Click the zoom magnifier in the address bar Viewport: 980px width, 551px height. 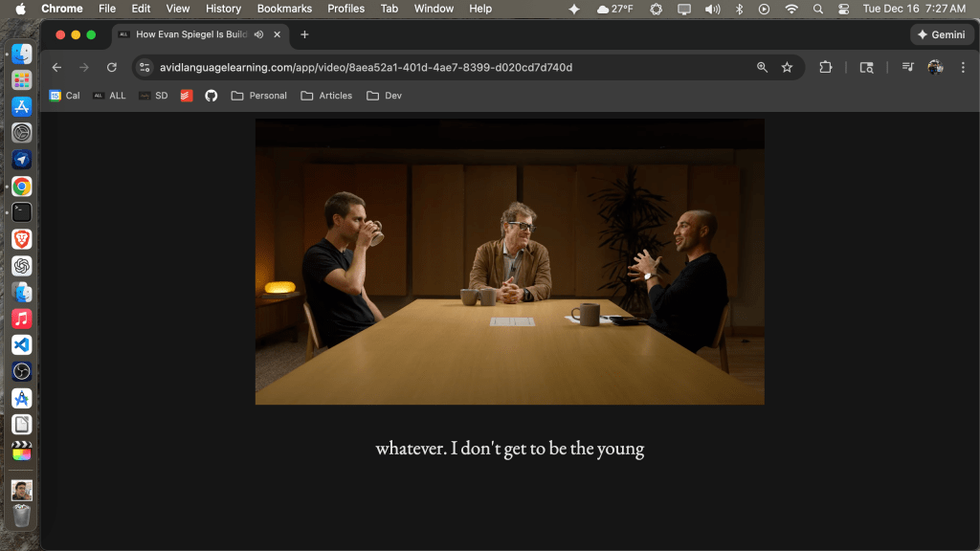(762, 68)
